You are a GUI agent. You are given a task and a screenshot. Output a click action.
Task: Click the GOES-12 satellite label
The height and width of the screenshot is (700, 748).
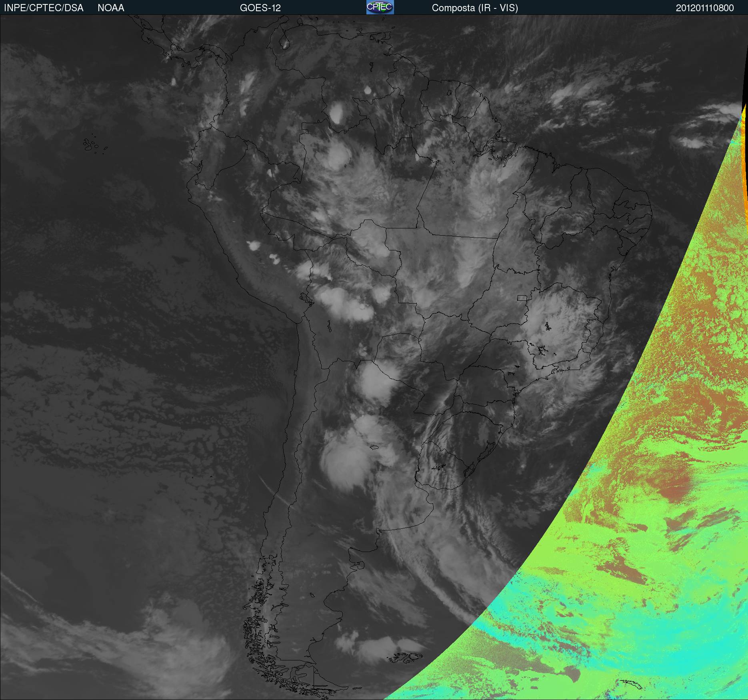click(x=260, y=8)
